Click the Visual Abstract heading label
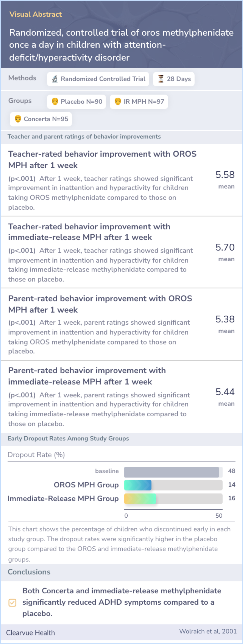Viewport: 243px width, 644px height. point(36,14)
